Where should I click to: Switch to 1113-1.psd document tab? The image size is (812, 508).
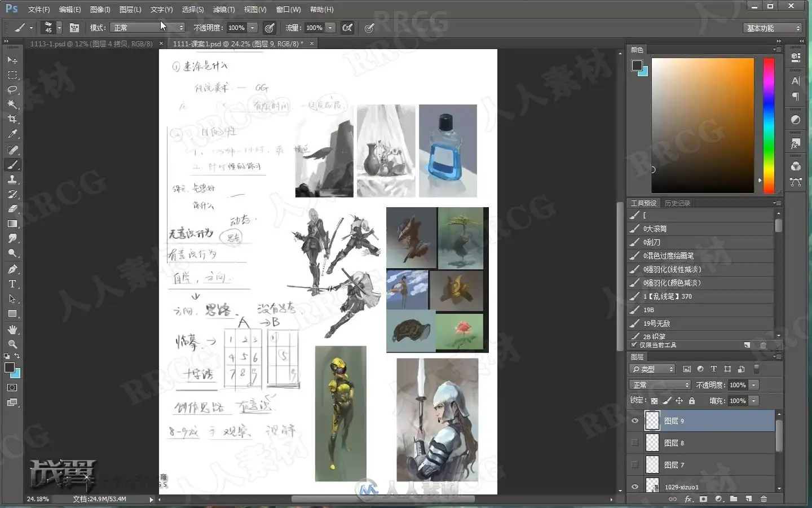91,43
